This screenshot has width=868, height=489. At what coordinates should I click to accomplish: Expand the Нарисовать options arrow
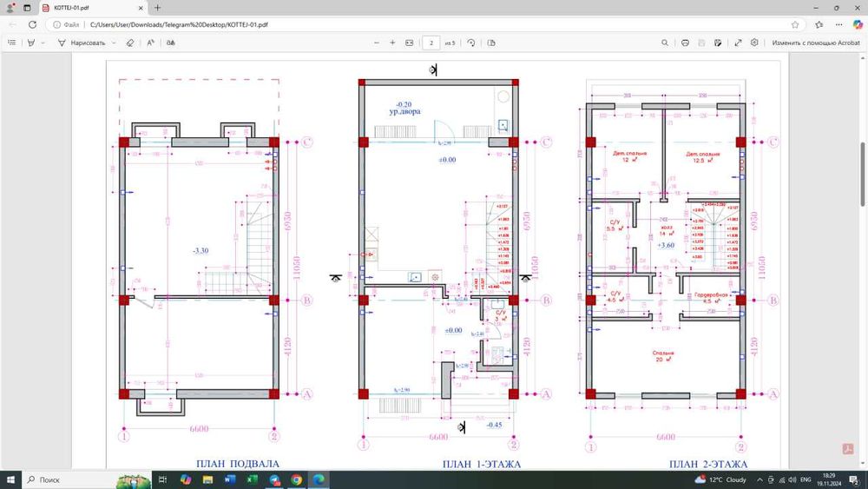113,43
